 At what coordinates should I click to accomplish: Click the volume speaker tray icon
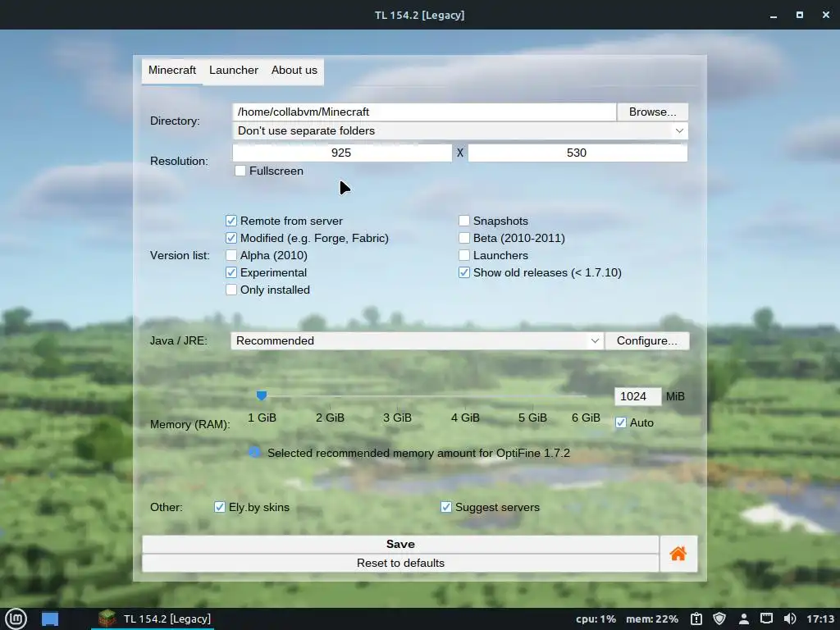click(790, 619)
